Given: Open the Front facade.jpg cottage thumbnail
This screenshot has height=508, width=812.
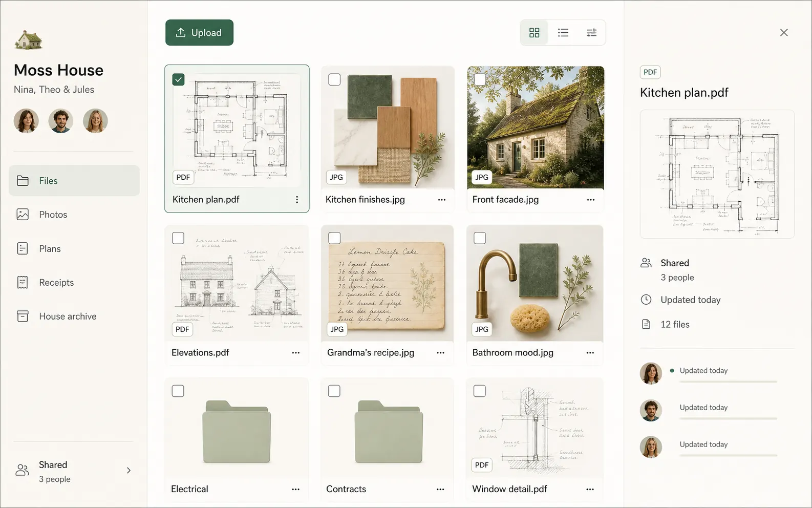Looking at the screenshot, I should (536, 128).
